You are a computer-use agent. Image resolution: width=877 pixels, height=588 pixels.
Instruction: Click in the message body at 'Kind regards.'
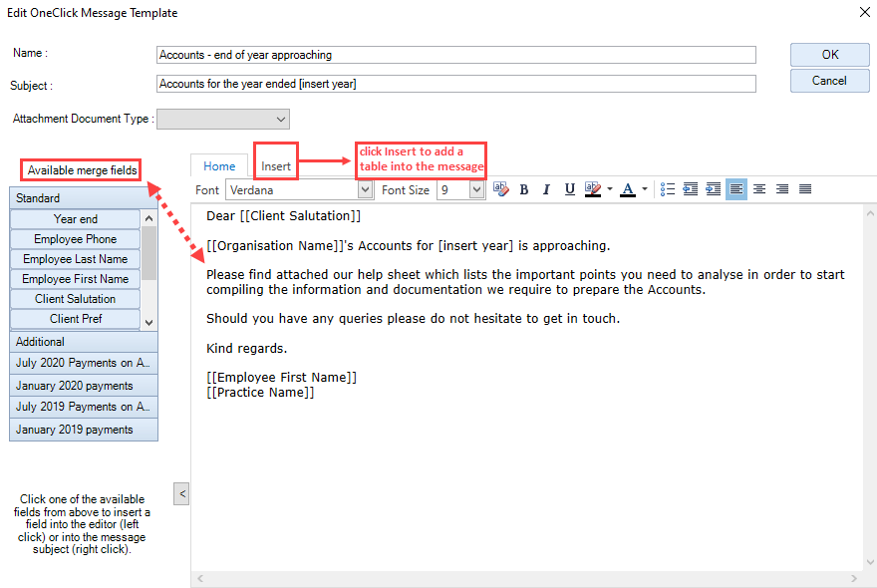coord(247,348)
